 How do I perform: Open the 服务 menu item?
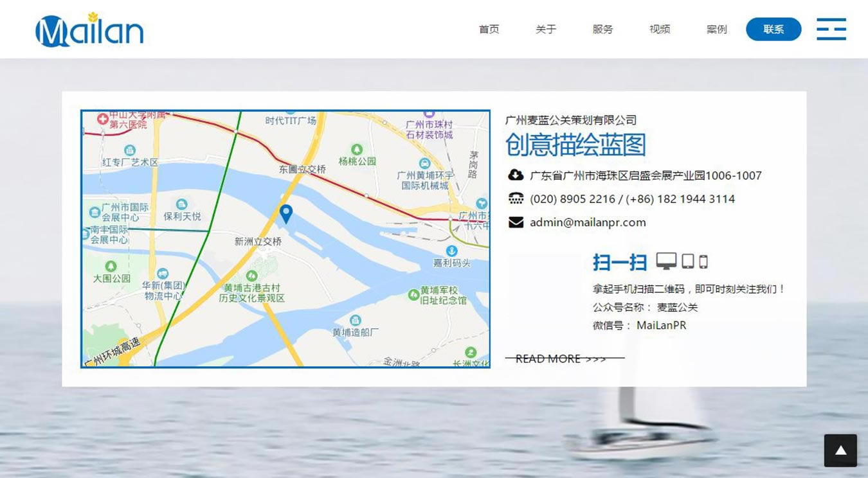coord(602,30)
